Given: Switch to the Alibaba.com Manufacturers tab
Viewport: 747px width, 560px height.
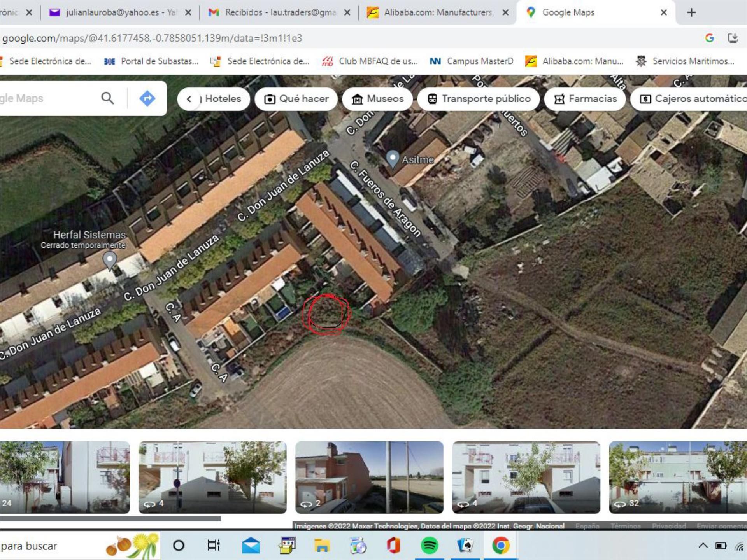Looking at the screenshot, I should pyautogui.click(x=438, y=12).
